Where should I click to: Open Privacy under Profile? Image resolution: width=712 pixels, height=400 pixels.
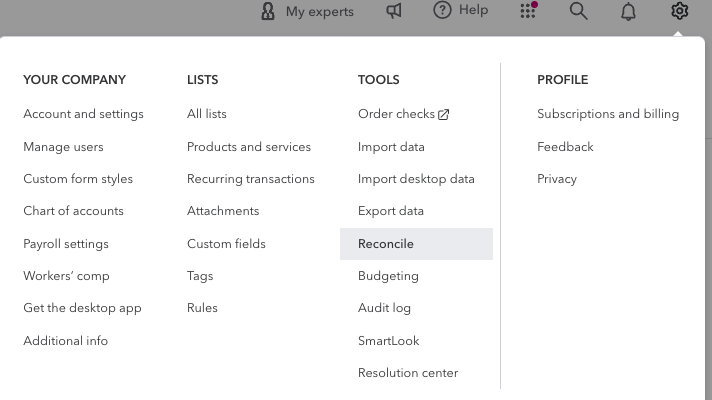tap(557, 179)
